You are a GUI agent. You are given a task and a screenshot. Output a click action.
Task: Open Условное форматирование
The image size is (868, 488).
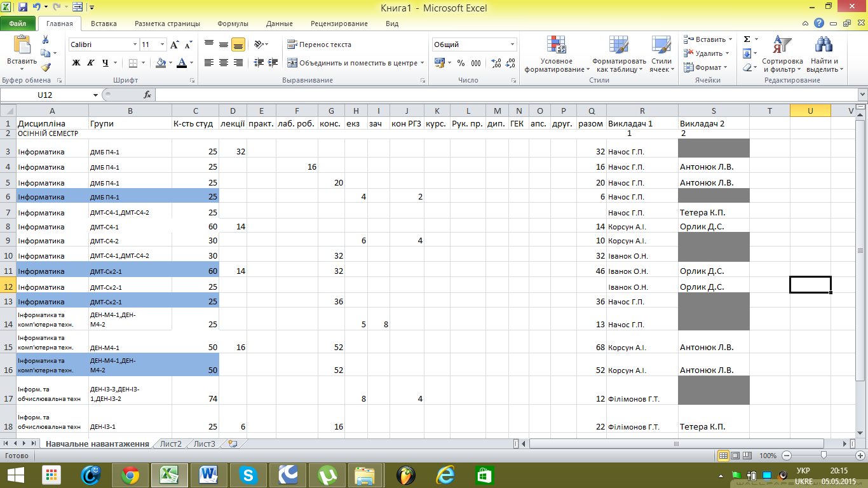pos(557,55)
